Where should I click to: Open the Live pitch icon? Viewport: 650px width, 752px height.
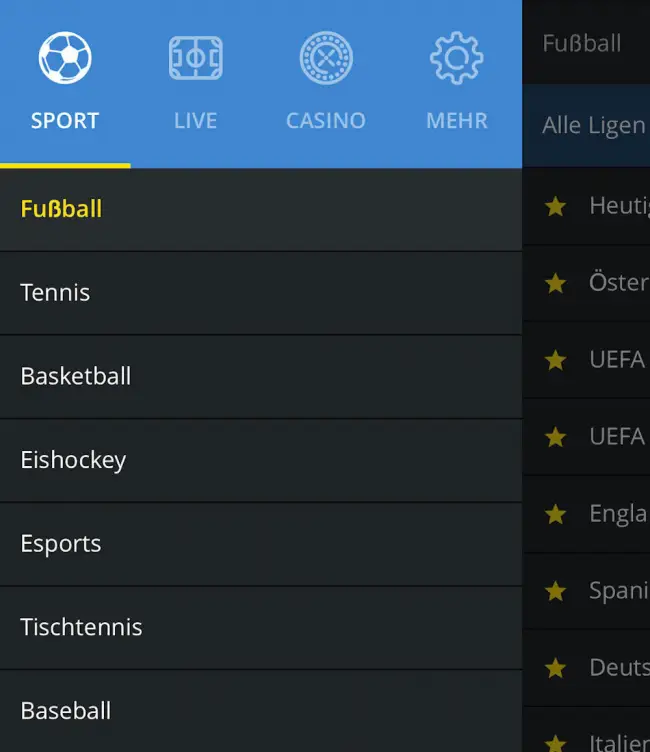(x=196, y=58)
